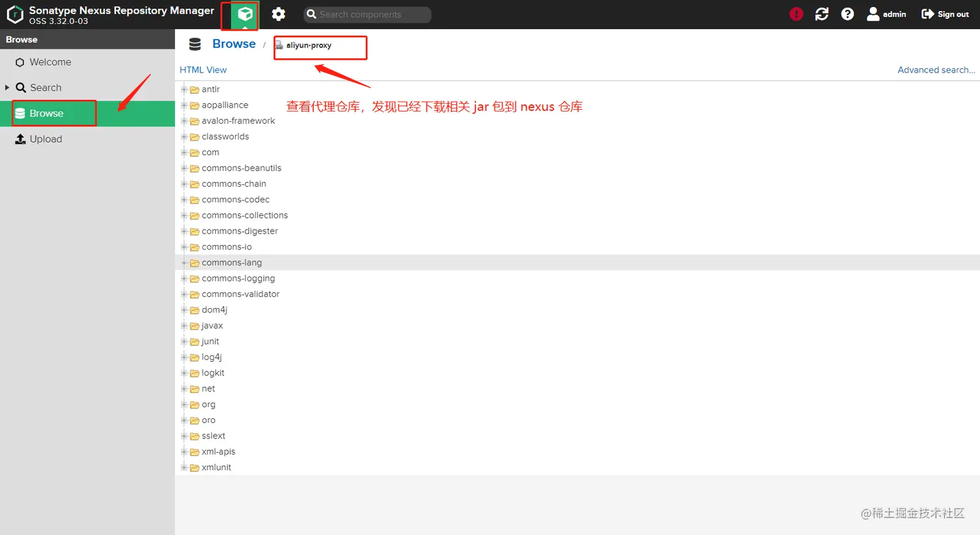Select the commons-beanutils tree label
Viewport: 980px width, 535px height.
point(242,168)
